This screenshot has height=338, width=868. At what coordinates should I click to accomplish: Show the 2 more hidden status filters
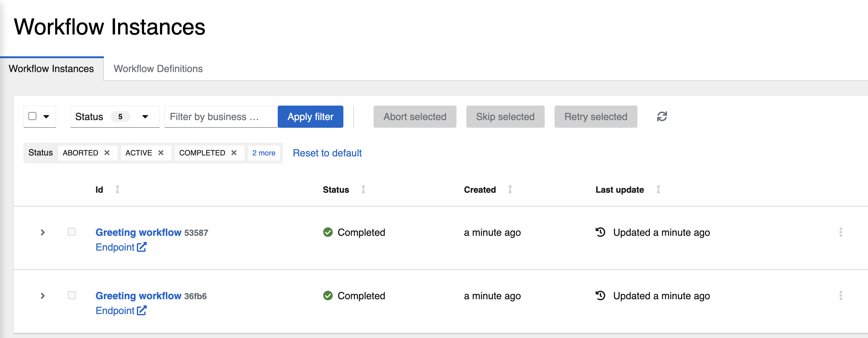pos(264,153)
